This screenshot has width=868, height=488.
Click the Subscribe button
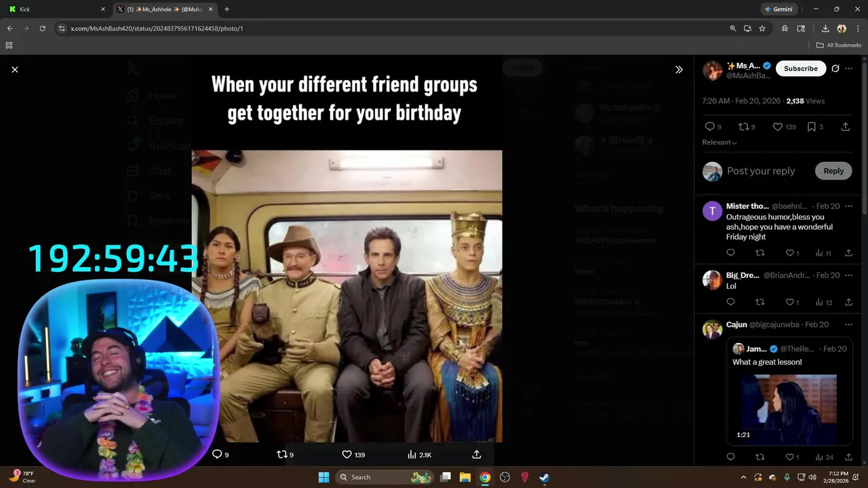coord(801,68)
